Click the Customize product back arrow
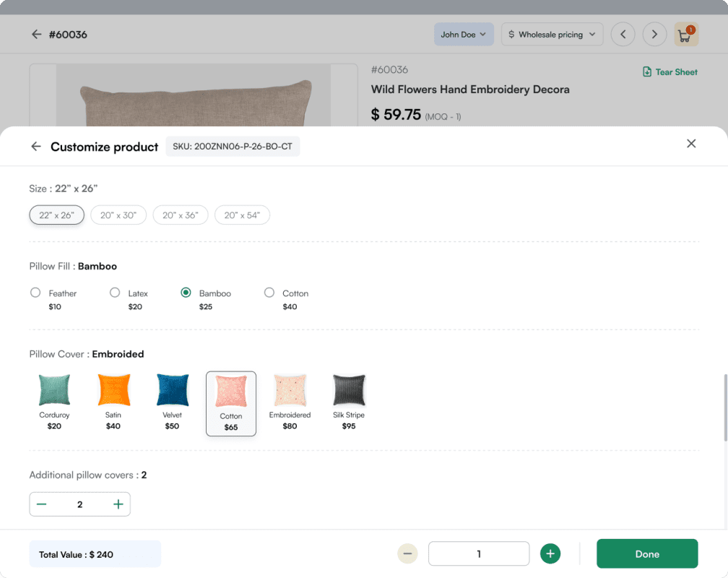The image size is (728, 578). (x=35, y=146)
